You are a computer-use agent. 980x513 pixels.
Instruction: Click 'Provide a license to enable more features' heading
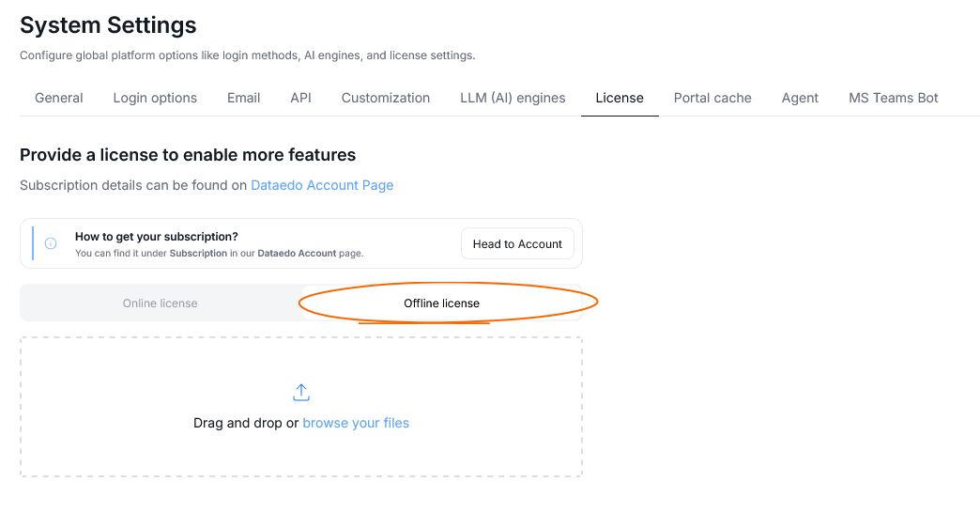click(188, 155)
